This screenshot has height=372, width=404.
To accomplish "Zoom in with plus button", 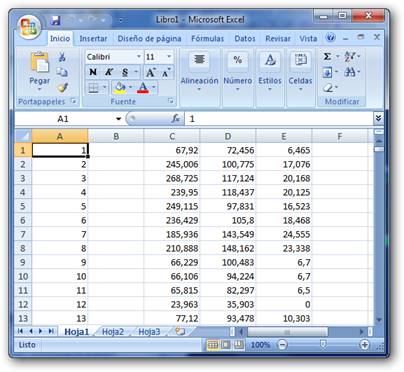I will pyautogui.click(x=364, y=344).
